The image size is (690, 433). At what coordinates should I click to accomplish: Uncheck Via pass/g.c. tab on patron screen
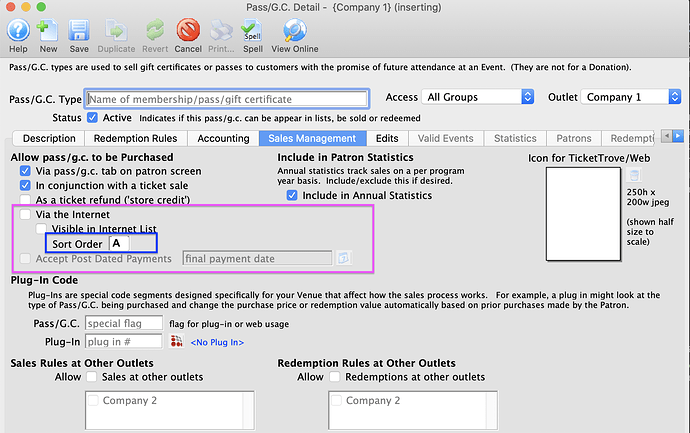(25, 171)
